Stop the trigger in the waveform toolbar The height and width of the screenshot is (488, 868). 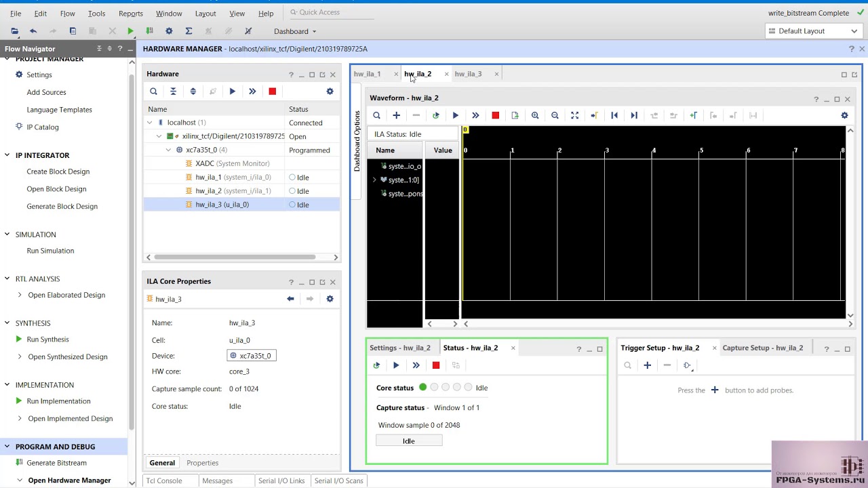click(496, 115)
